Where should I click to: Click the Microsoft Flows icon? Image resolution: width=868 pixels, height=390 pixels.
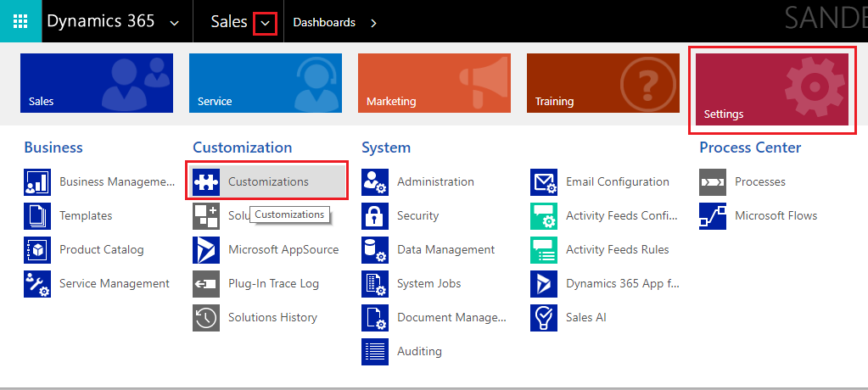click(x=713, y=215)
